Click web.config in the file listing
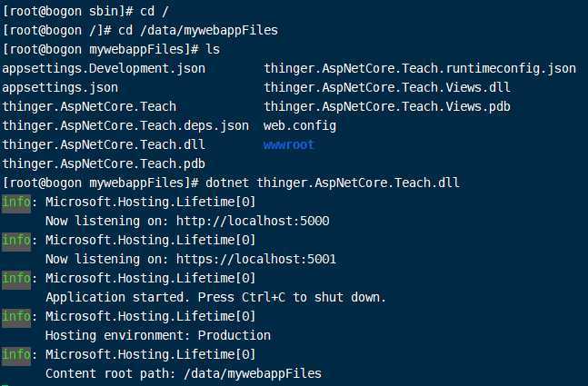This screenshot has width=588, height=386. click(x=300, y=125)
